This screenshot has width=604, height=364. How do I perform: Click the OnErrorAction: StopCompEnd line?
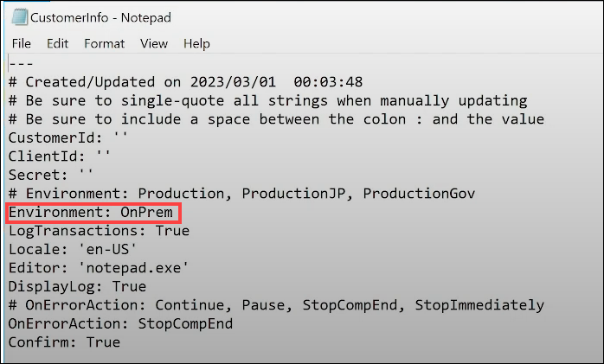pyautogui.click(x=119, y=324)
